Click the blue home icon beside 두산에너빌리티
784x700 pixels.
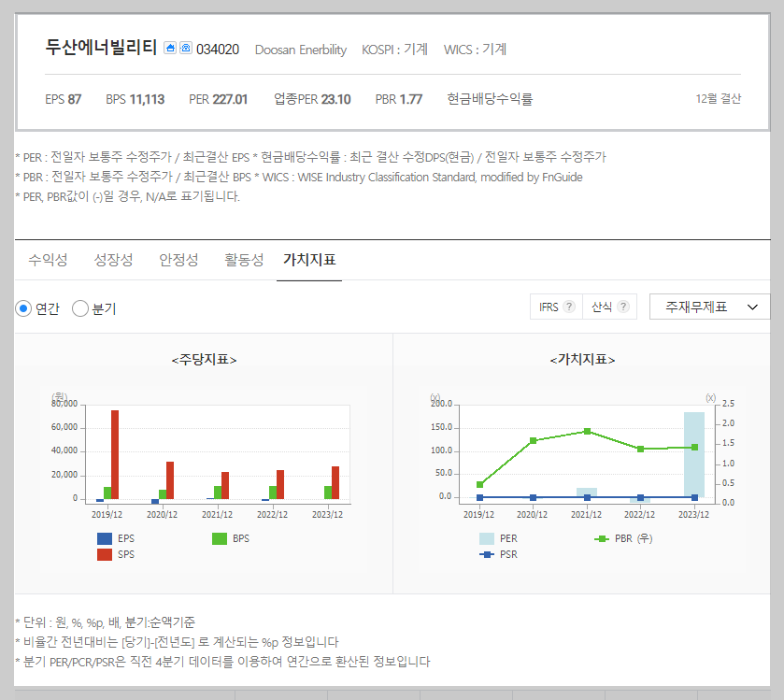170,48
